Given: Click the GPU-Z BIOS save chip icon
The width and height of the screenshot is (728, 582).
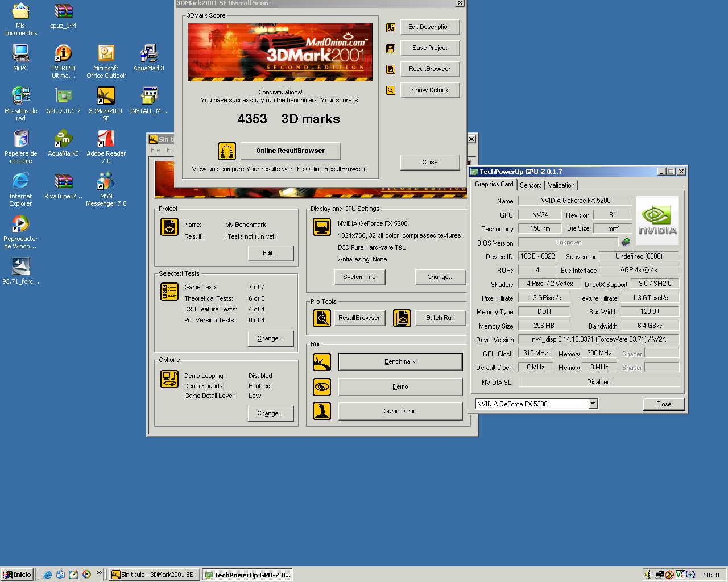Looking at the screenshot, I should [626, 242].
